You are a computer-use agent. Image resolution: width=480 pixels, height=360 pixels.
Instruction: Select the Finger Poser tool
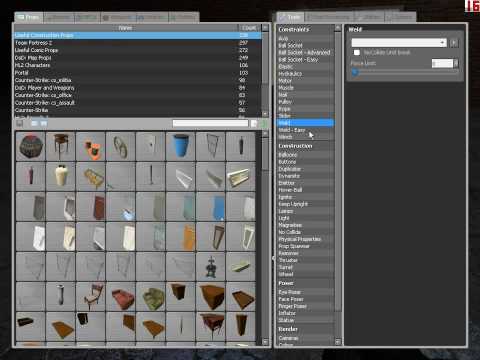point(305,306)
